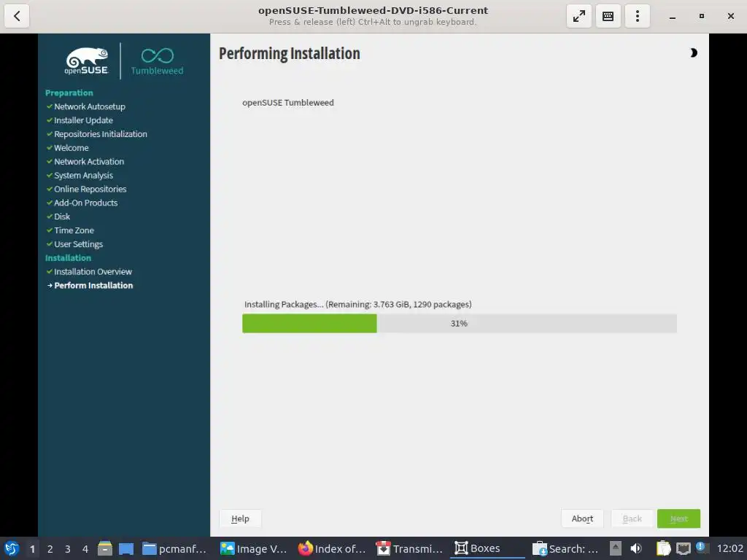This screenshot has height=560, width=747.
Task: Open the keyboard shortcuts menu
Action: point(608,16)
